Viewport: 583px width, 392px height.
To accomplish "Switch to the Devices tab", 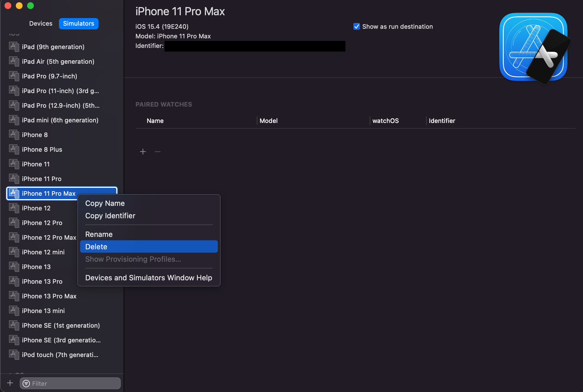I will pyautogui.click(x=41, y=23).
